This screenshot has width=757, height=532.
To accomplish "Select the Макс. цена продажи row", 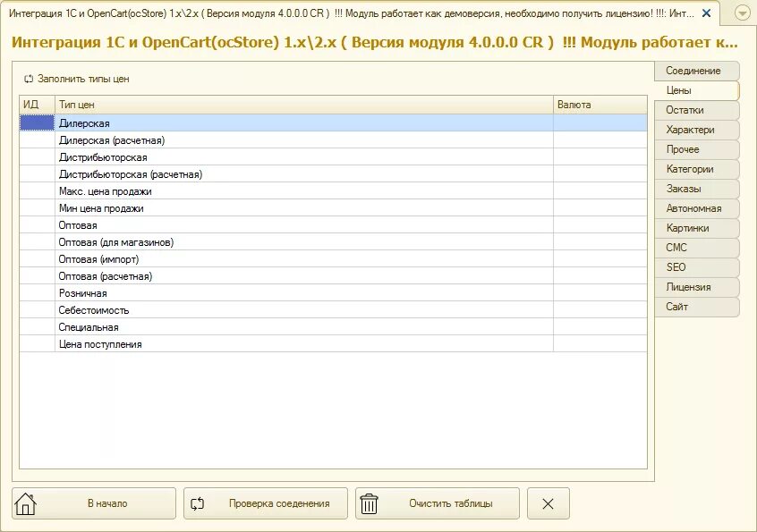I will click(333, 191).
